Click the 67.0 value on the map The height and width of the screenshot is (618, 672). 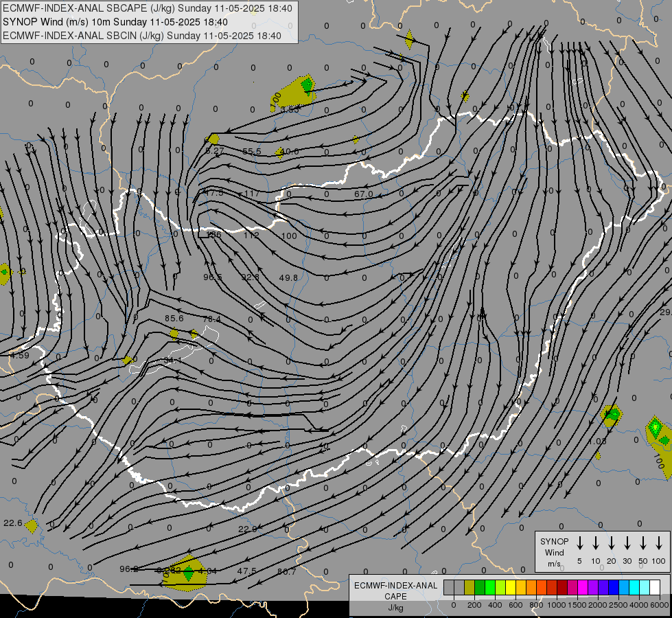point(363,194)
